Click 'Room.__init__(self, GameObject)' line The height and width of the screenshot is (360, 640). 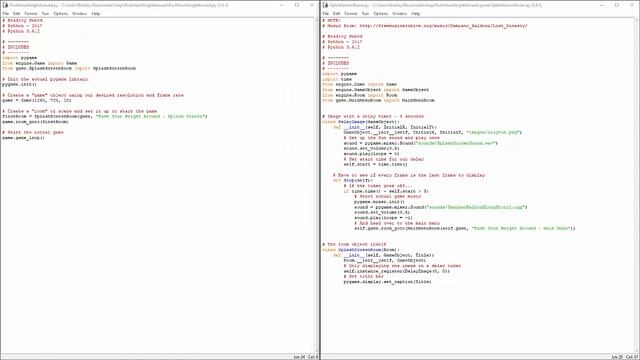[x=385, y=260]
